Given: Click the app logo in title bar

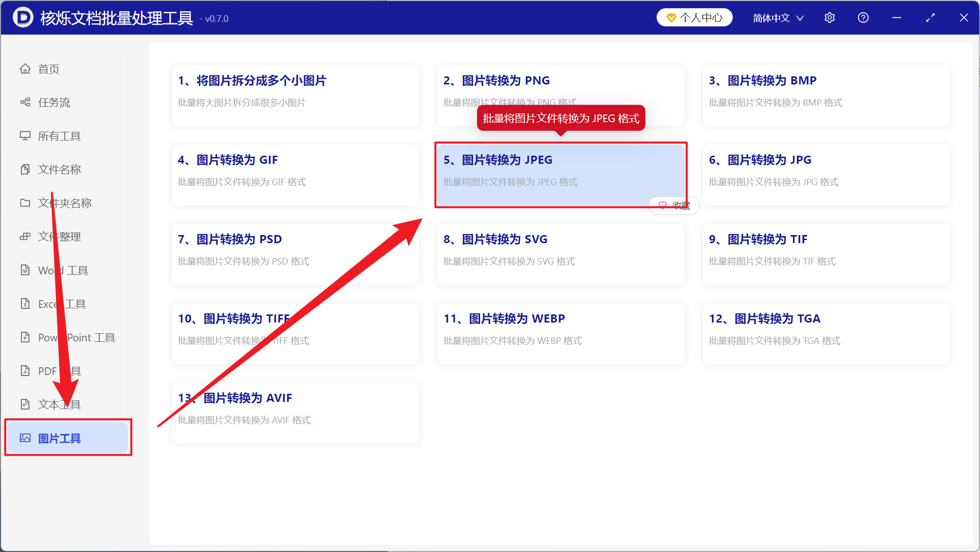Looking at the screenshot, I should coord(23,18).
